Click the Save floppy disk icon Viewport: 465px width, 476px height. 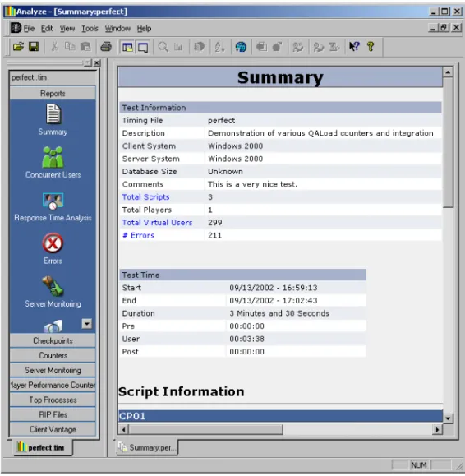[x=34, y=47]
